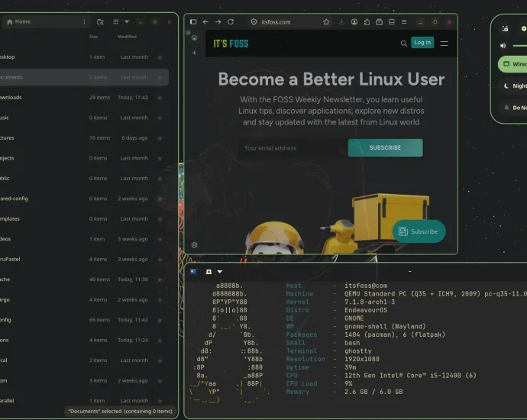This screenshot has width=527, height=420.
Task: Star the Pictures folder with 16 items
Action: (x=160, y=138)
